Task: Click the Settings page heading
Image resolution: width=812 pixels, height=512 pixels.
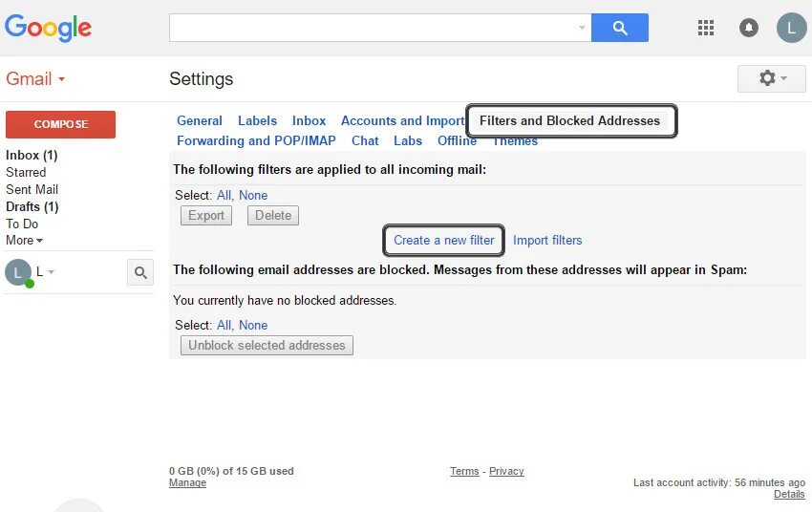Action: pos(201,78)
